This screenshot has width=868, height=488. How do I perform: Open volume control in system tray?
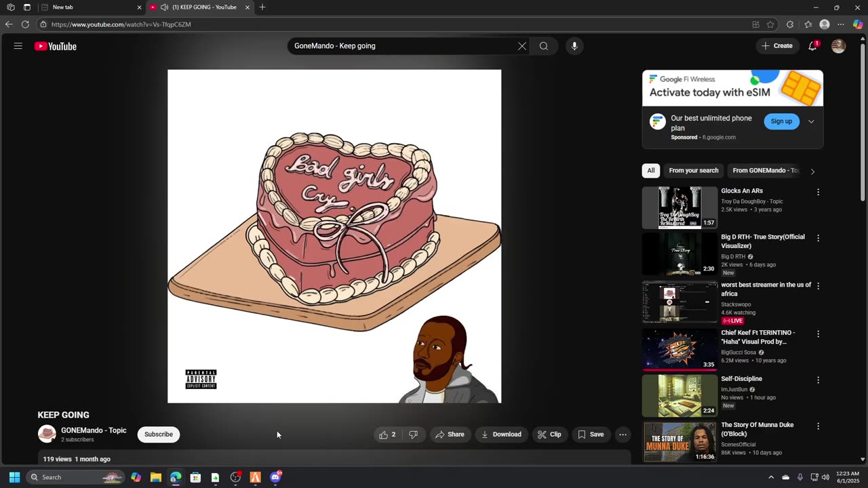pyautogui.click(x=825, y=477)
